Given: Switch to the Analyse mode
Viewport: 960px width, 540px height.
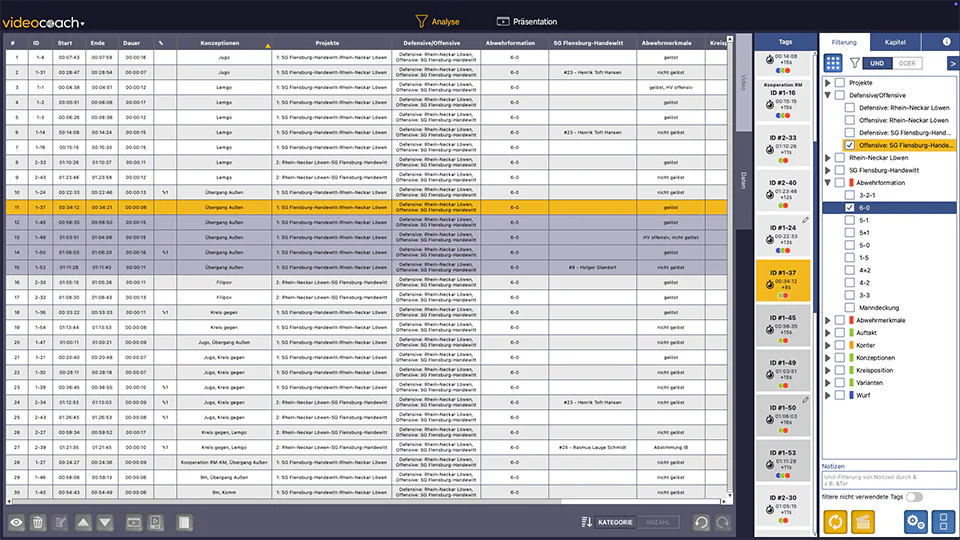Looking at the screenshot, I should (x=438, y=21).
